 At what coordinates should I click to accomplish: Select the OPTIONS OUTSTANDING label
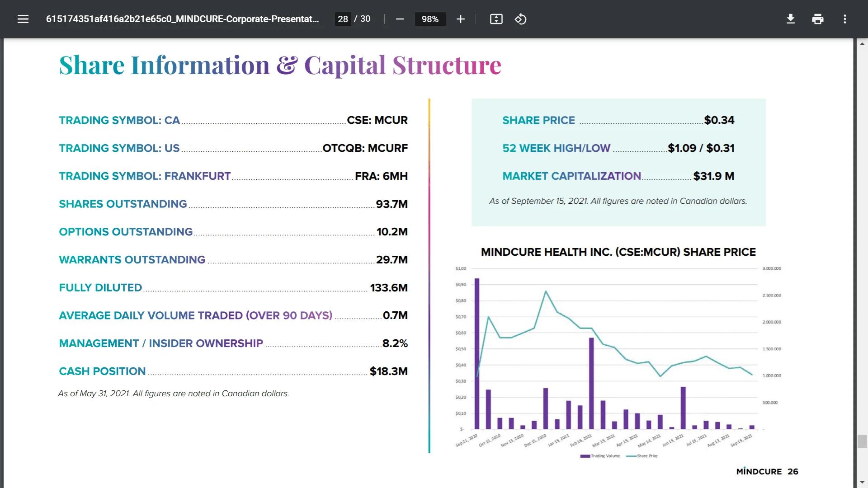(126, 232)
